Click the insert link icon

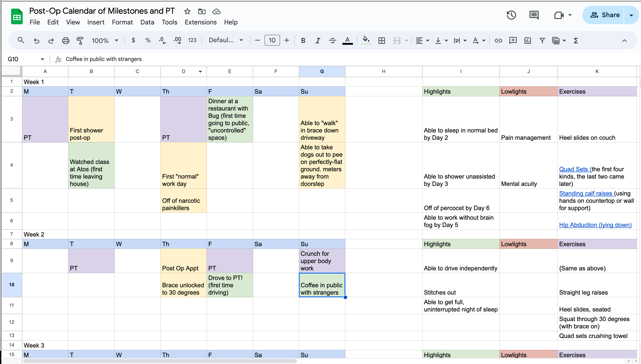498,40
